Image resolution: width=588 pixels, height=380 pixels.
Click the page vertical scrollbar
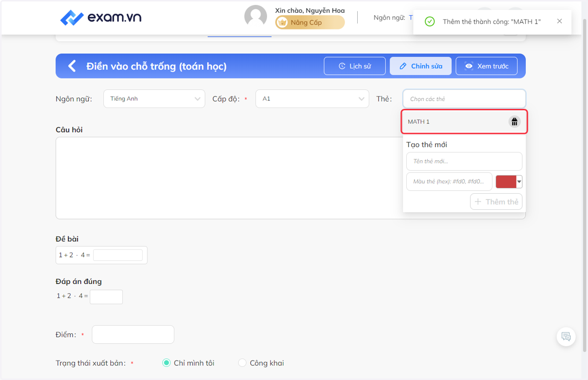click(584, 186)
